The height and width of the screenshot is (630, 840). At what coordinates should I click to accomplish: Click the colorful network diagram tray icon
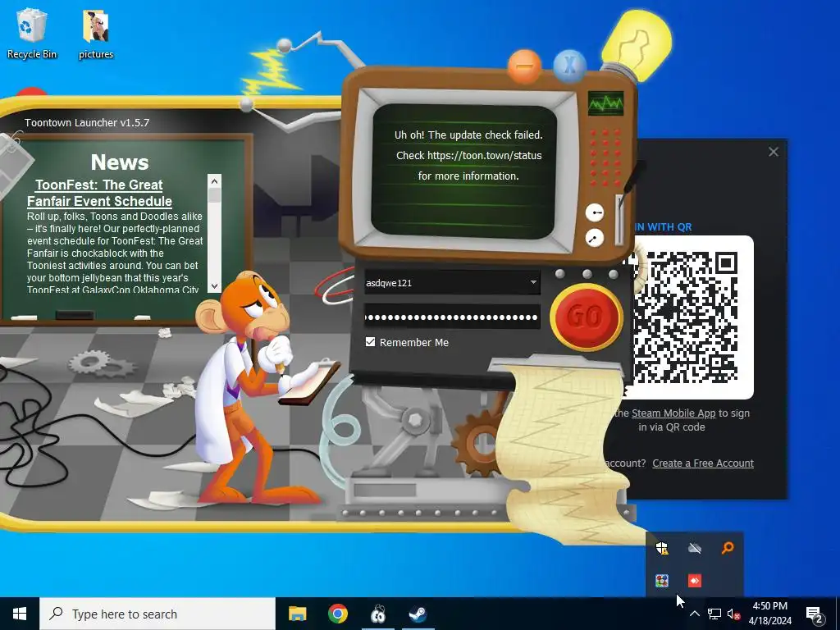click(x=662, y=581)
